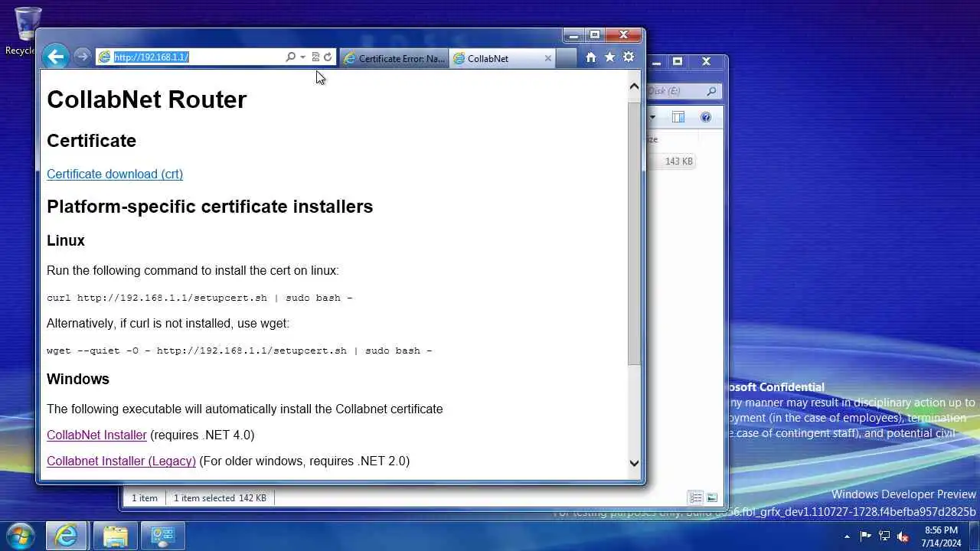Switch Explorer to details view icon

click(695, 498)
